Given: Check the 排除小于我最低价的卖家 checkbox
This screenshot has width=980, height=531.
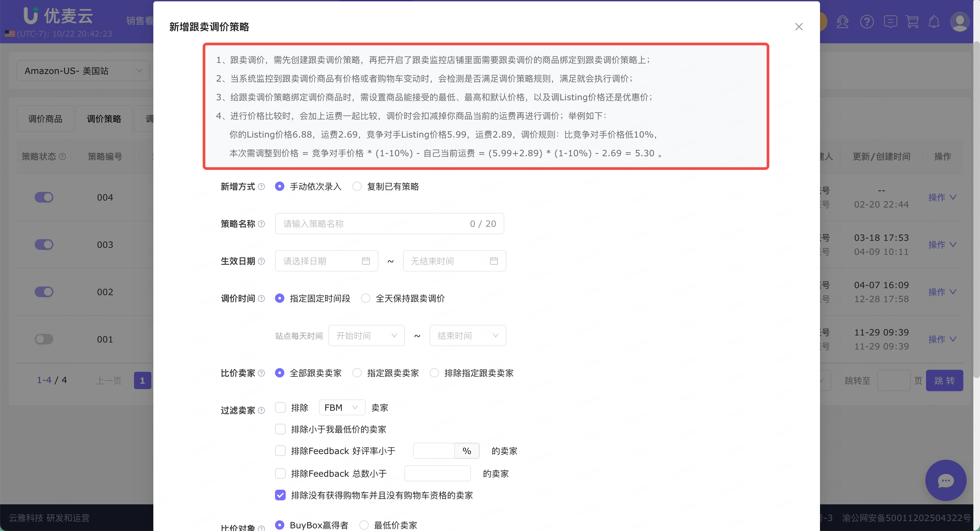Looking at the screenshot, I should click(280, 429).
